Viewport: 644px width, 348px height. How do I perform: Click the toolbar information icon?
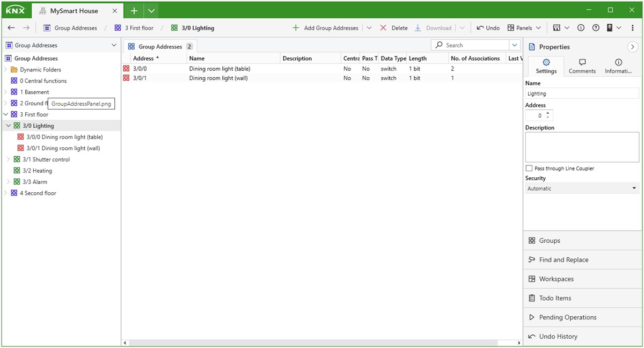(x=581, y=28)
